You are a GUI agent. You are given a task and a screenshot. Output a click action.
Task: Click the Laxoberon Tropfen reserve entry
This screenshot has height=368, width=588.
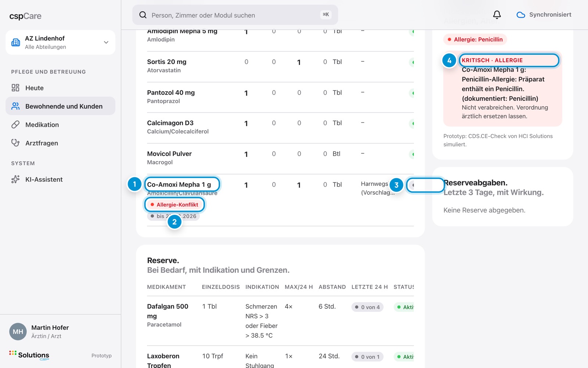163,361
